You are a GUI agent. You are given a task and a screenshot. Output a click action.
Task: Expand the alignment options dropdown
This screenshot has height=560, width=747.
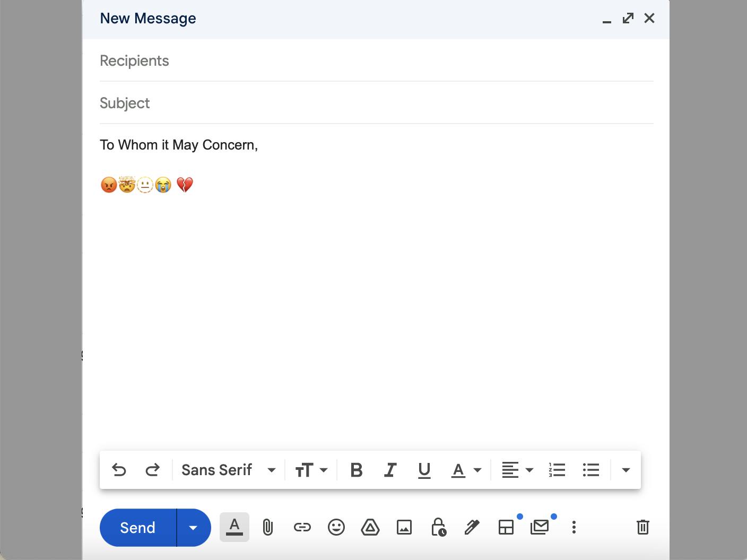point(529,470)
